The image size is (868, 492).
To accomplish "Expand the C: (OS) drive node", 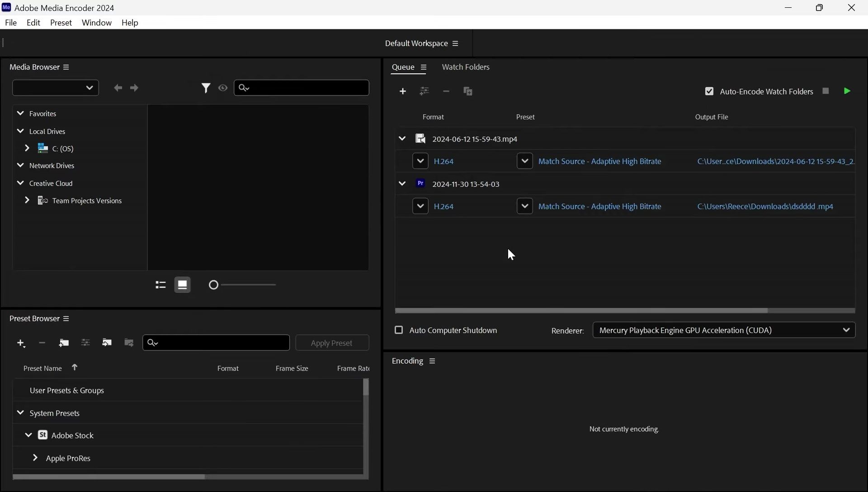I will [x=27, y=148].
